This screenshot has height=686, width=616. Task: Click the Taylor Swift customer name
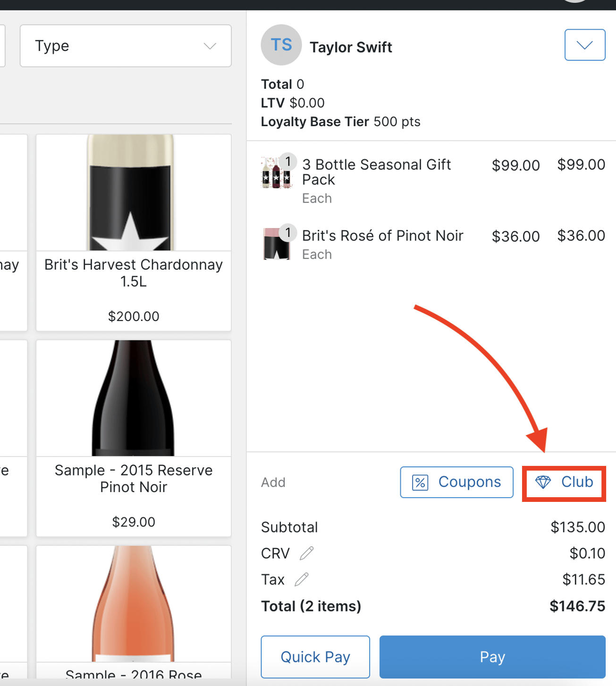click(x=351, y=47)
